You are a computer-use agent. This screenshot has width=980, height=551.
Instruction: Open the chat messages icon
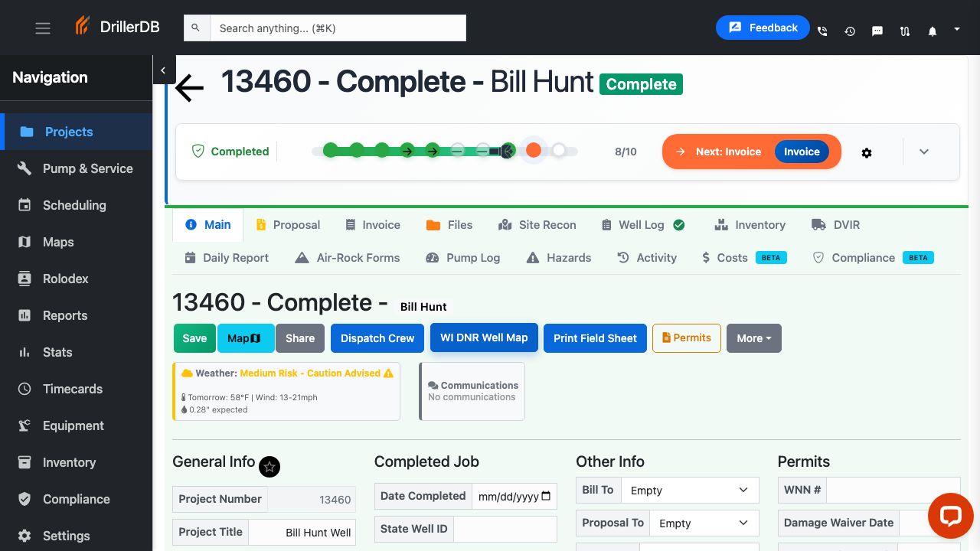pos(877,31)
